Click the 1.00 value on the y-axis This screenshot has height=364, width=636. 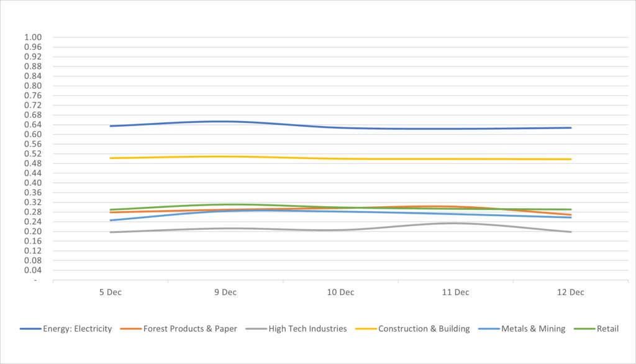(x=32, y=37)
